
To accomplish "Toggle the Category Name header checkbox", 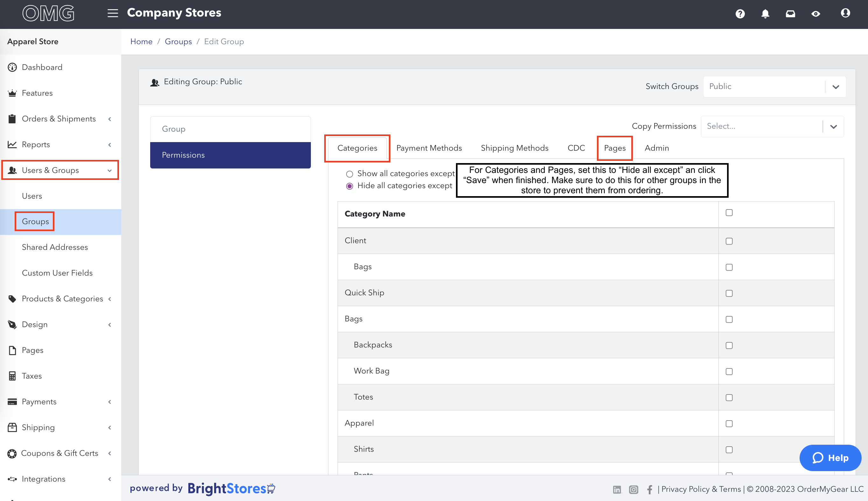I will pyautogui.click(x=729, y=213).
